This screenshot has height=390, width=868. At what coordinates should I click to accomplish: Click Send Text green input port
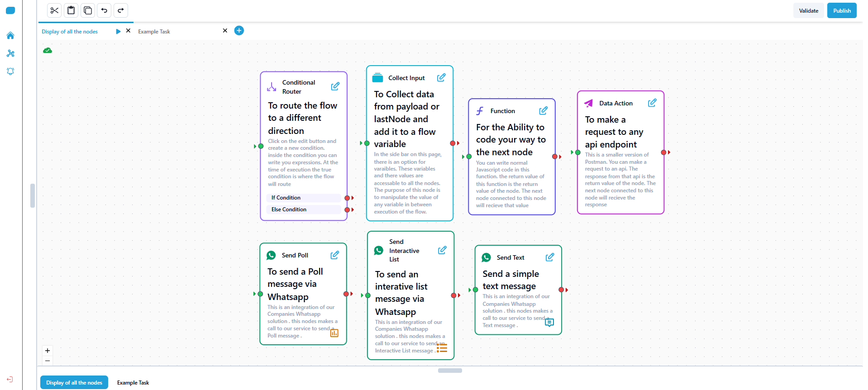(476, 290)
